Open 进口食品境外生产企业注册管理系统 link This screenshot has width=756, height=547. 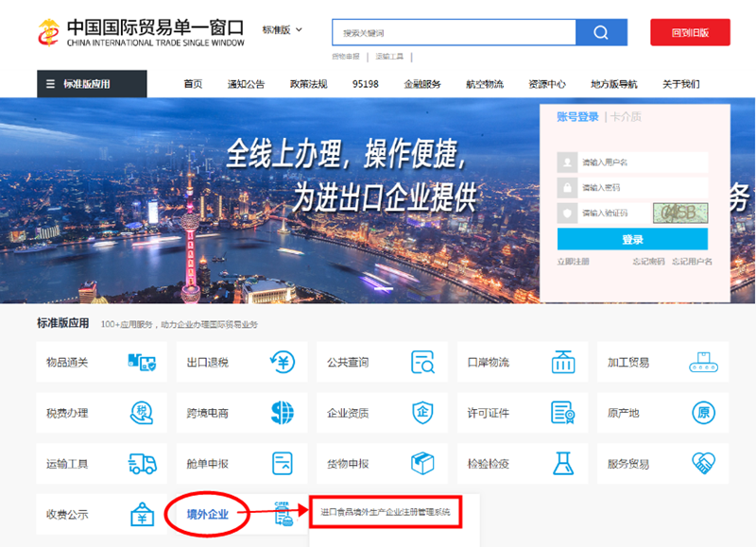coord(383,512)
